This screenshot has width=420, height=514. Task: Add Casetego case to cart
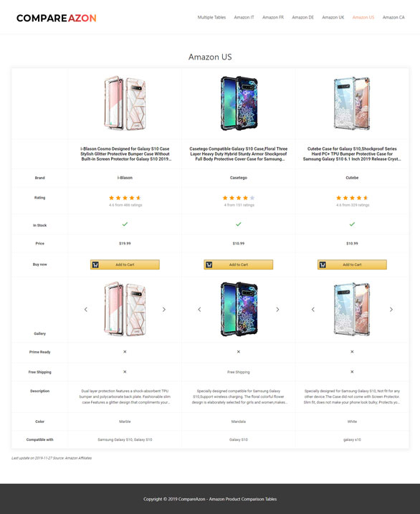239,265
